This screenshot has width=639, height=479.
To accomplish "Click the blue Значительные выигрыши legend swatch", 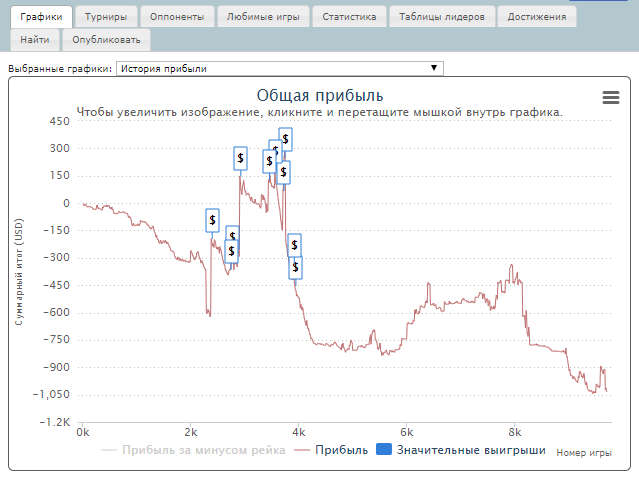I will [x=383, y=449].
